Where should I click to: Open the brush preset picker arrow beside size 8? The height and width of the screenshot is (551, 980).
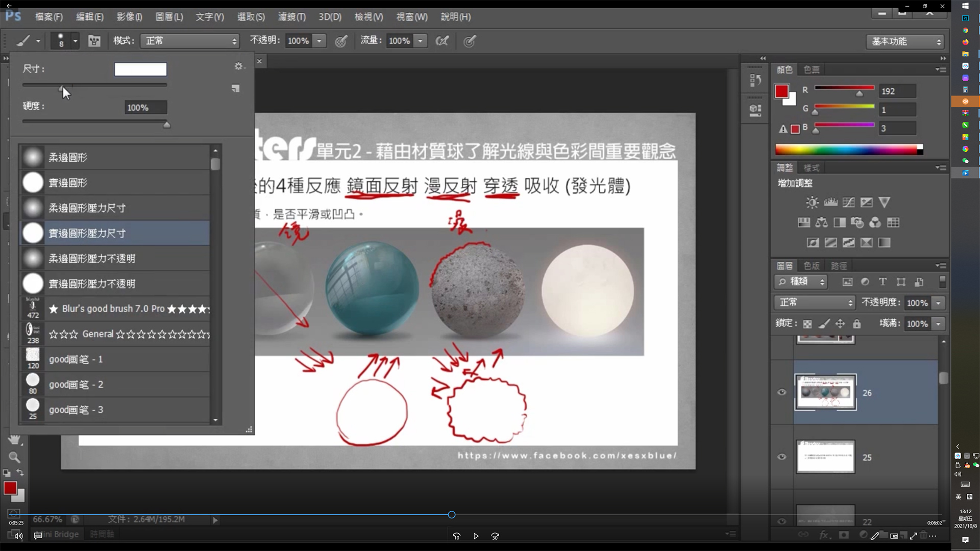[75, 41]
